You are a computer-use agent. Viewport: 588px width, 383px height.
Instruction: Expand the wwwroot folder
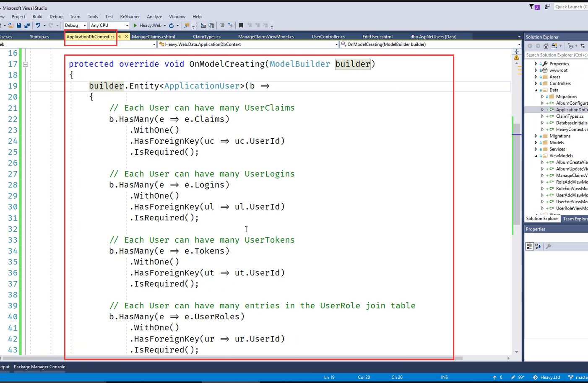click(x=536, y=70)
